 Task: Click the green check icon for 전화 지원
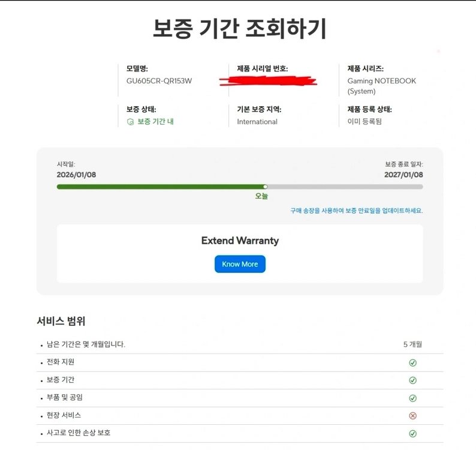pyautogui.click(x=412, y=362)
